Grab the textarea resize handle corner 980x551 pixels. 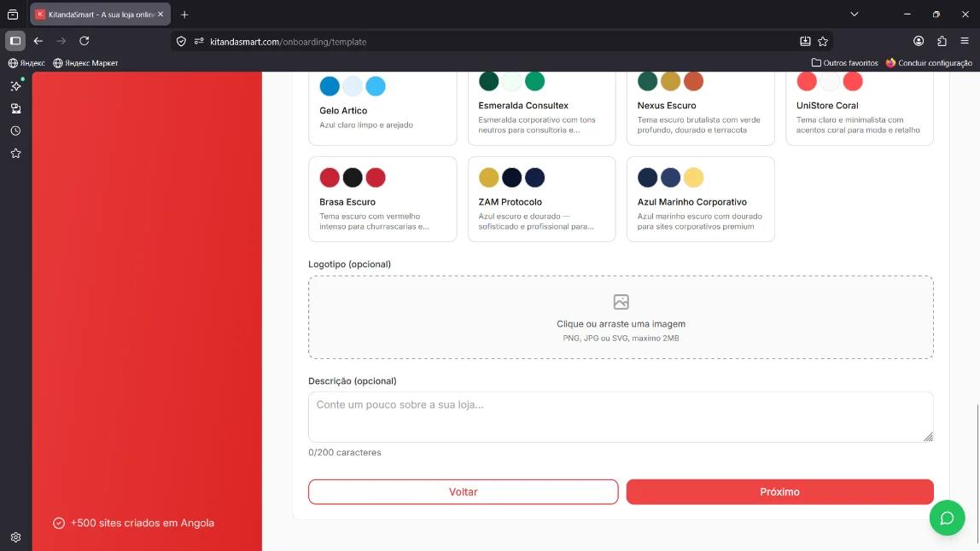928,437
